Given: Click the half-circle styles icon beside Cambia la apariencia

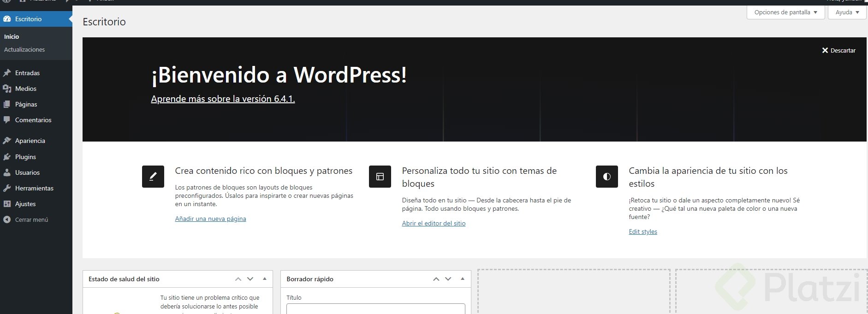Looking at the screenshot, I should (607, 177).
